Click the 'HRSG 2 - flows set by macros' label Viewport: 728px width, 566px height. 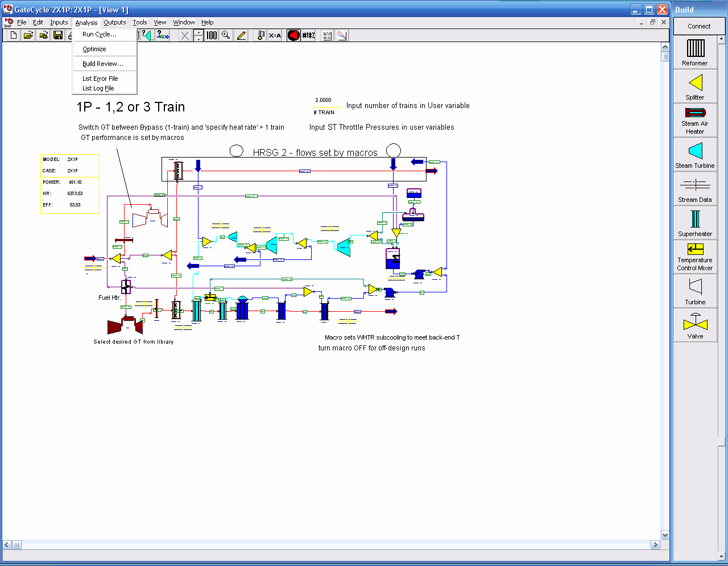[315, 152]
